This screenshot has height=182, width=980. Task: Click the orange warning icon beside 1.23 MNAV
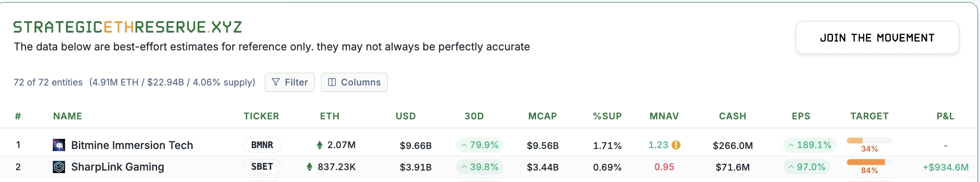[676, 145]
